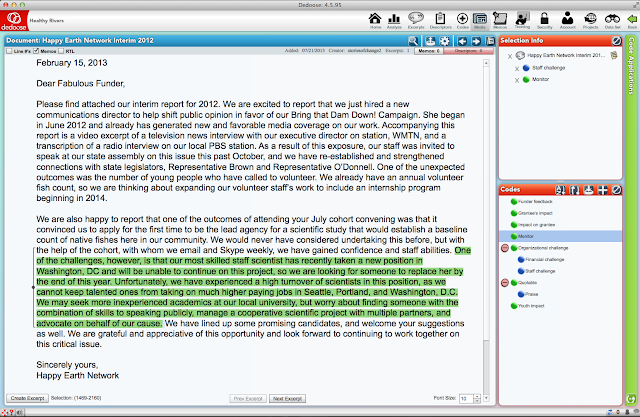Sort codes alphabetically in Codes panel

(x=560, y=190)
